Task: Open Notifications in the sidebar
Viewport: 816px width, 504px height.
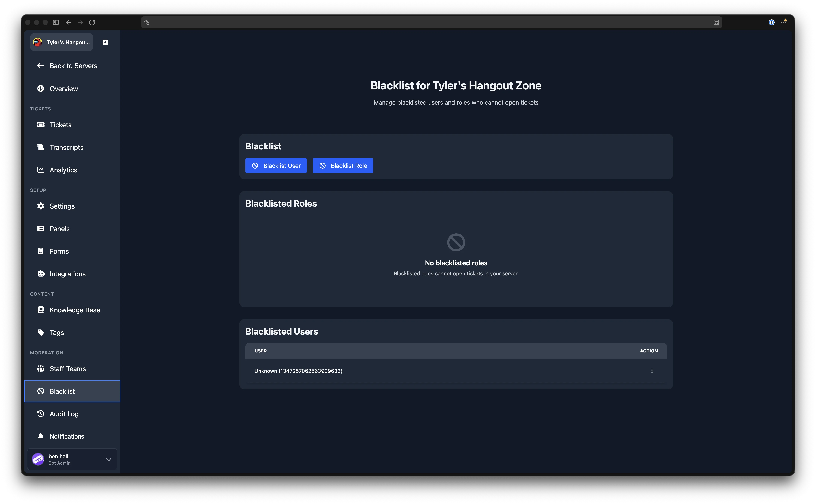Action: 72,436
